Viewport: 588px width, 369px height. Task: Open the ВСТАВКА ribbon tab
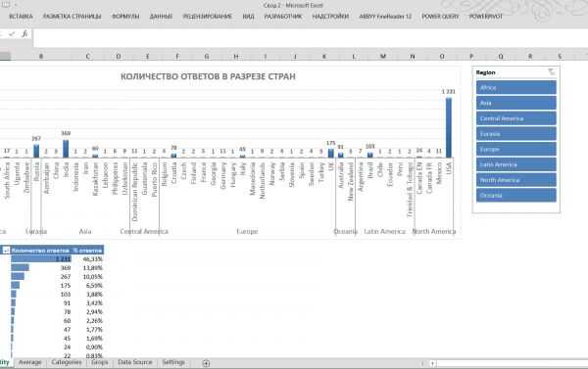point(21,17)
